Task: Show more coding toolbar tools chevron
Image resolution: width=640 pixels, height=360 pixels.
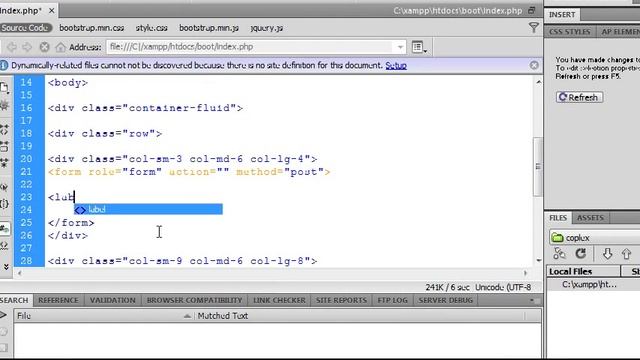Action: [x=6, y=267]
